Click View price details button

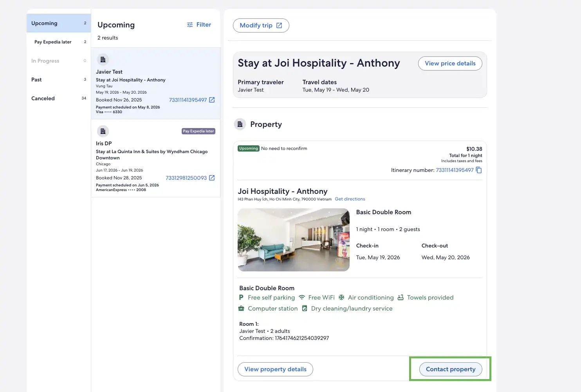(450, 63)
